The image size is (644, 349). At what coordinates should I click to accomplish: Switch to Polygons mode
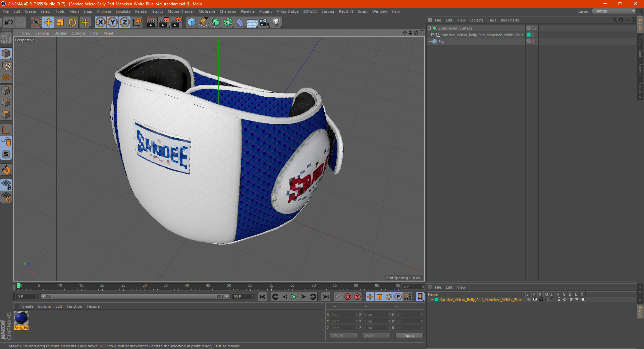click(x=6, y=114)
